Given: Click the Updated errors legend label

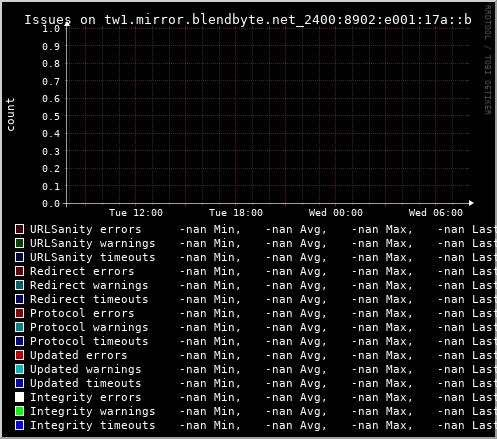Looking at the screenshot, I should [x=79, y=355].
